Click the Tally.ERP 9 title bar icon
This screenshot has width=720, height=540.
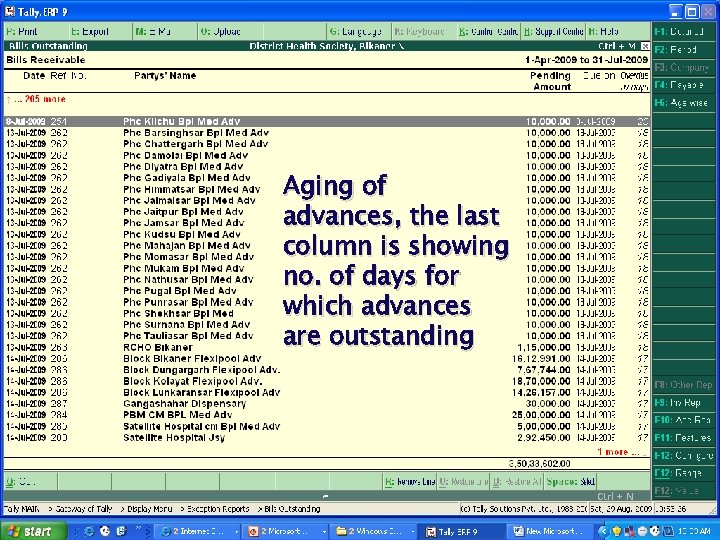click(10, 11)
